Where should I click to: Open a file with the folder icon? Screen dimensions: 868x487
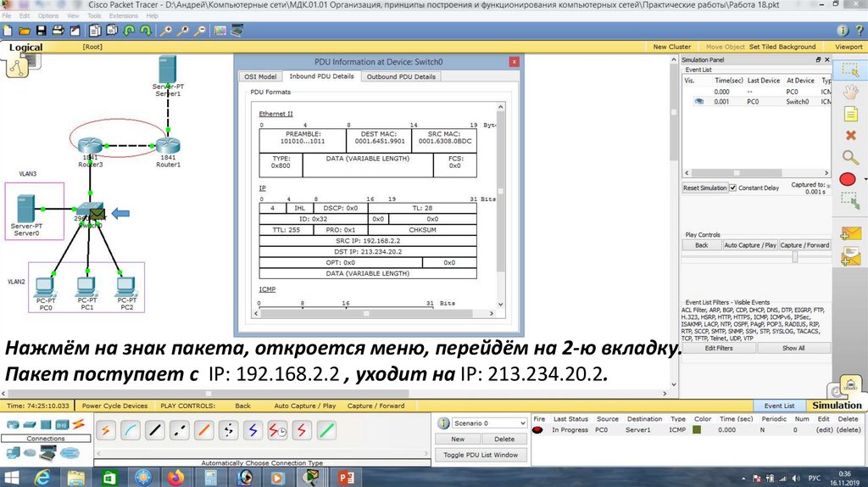(25, 31)
